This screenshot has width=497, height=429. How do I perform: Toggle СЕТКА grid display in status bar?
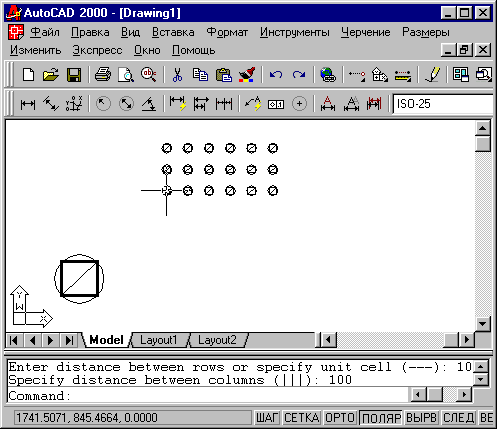302,418
